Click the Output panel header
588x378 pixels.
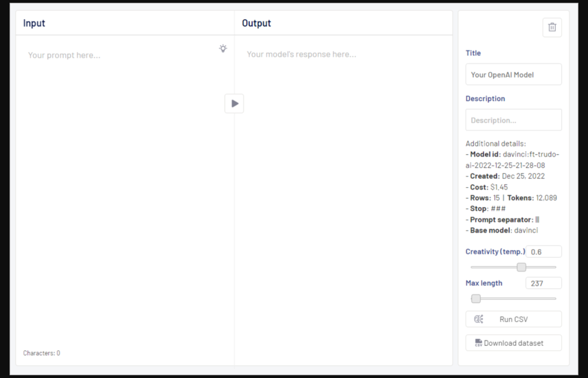click(256, 23)
